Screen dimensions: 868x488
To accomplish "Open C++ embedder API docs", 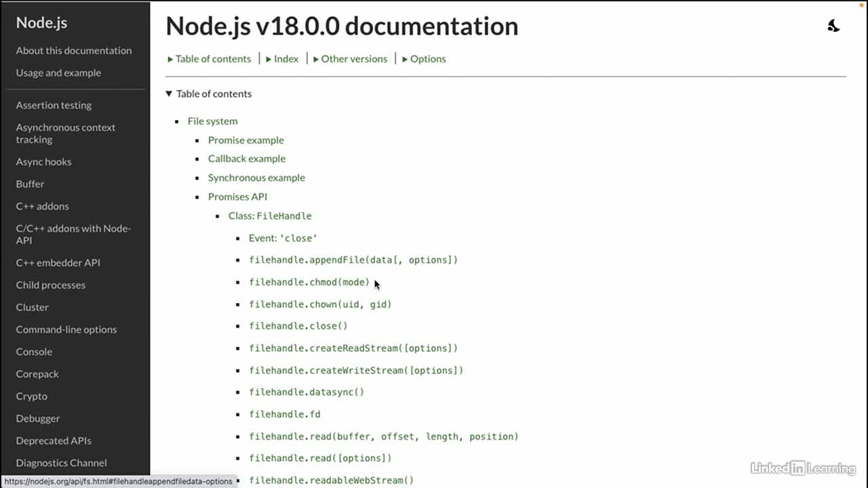I will (x=58, y=262).
